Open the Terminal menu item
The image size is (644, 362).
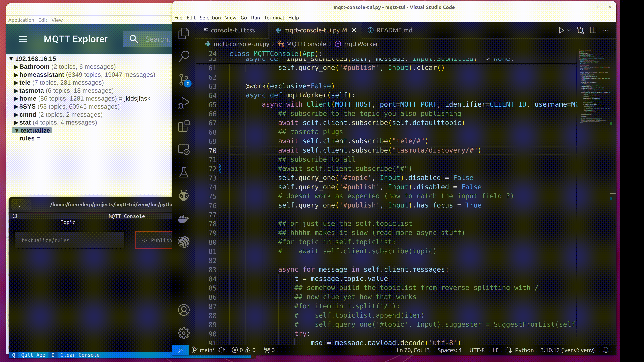(x=274, y=18)
